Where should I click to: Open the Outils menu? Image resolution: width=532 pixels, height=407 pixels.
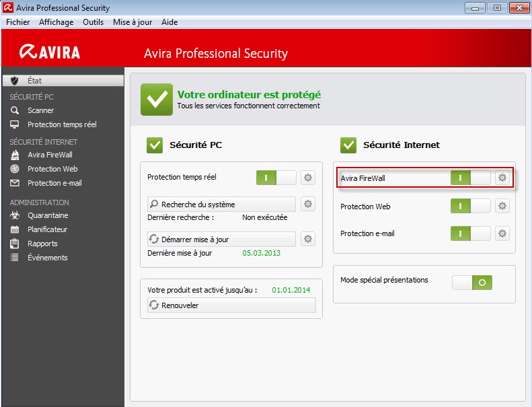(x=93, y=22)
